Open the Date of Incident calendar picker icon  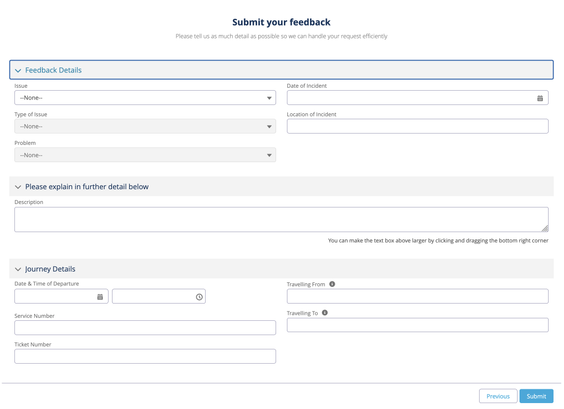[540, 98]
